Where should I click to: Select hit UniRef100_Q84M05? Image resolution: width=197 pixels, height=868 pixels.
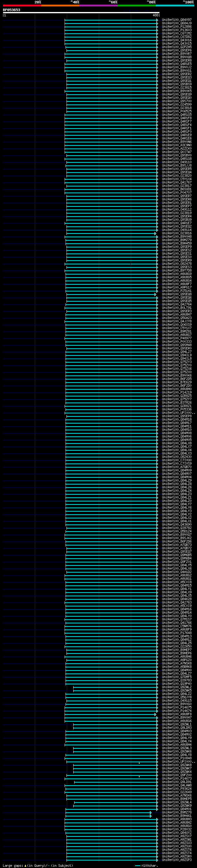click(x=177, y=440)
